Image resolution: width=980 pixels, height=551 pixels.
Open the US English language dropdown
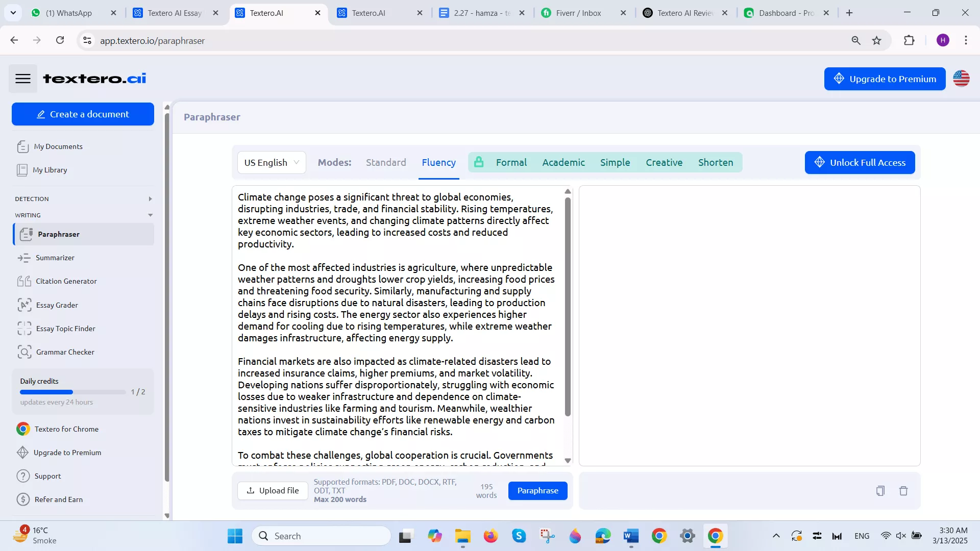[x=272, y=162]
